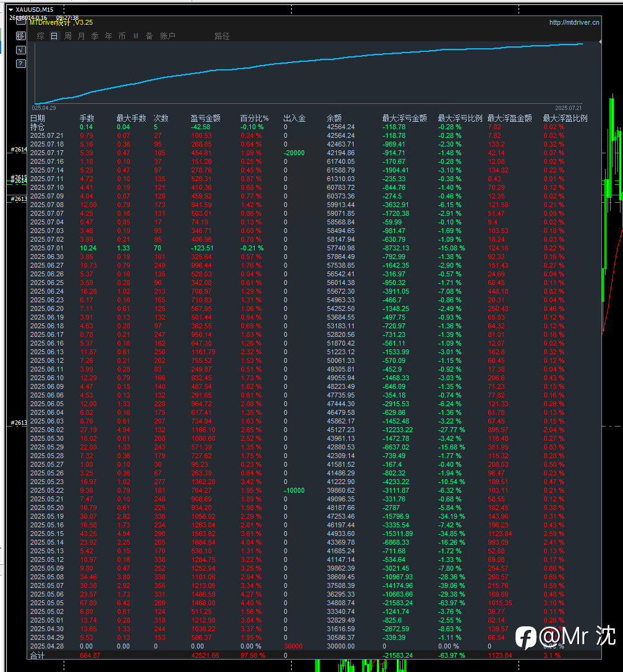
Task: Switch to the 备 tab
Action: tap(149, 36)
